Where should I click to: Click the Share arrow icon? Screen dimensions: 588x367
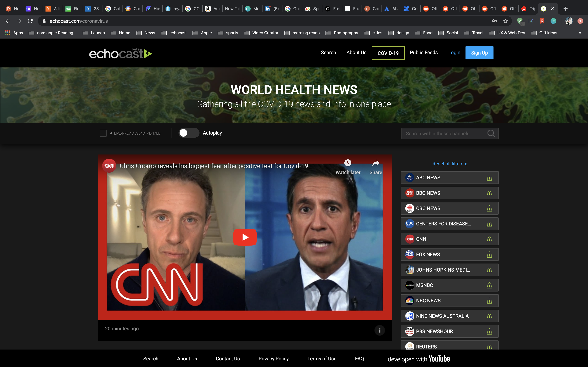[x=376, y=163]
